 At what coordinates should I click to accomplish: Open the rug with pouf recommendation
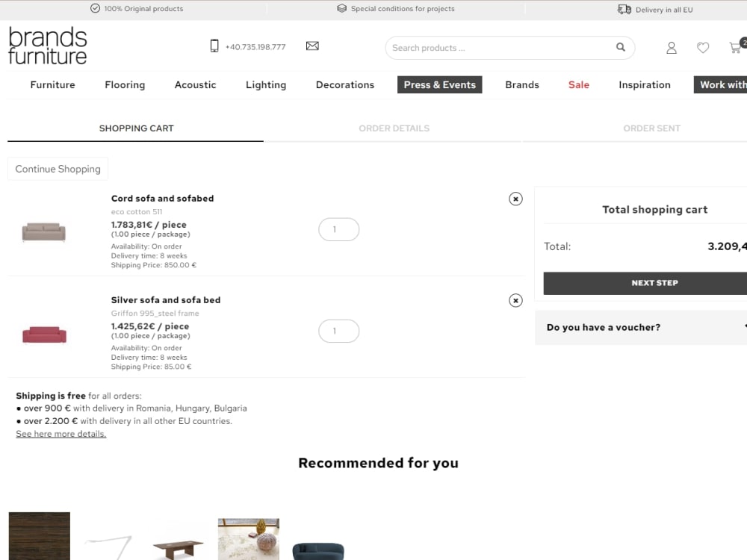(249, 539)
